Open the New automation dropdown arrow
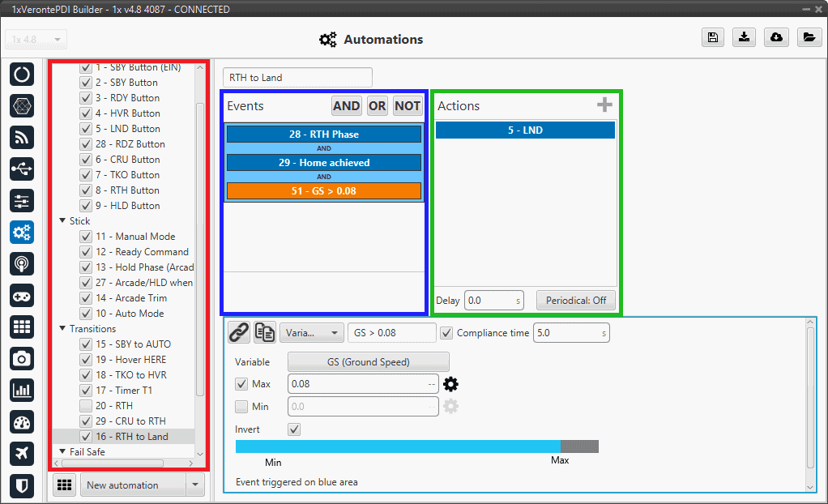The image size is (828, 504). pos(194,485)
